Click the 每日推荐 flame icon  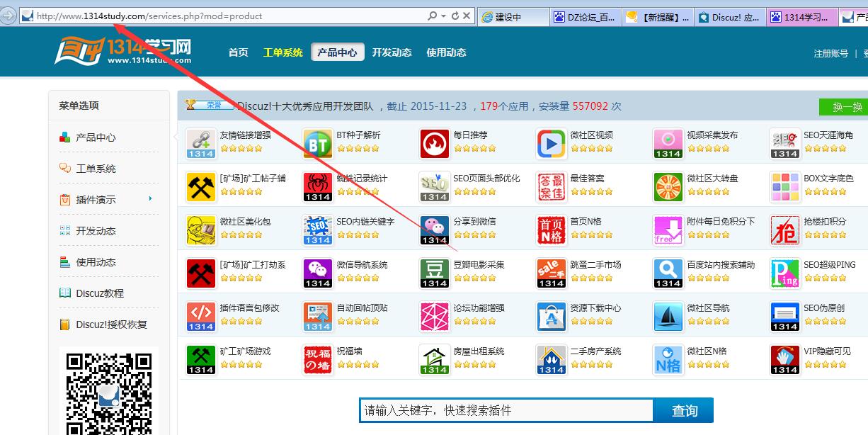434,142
